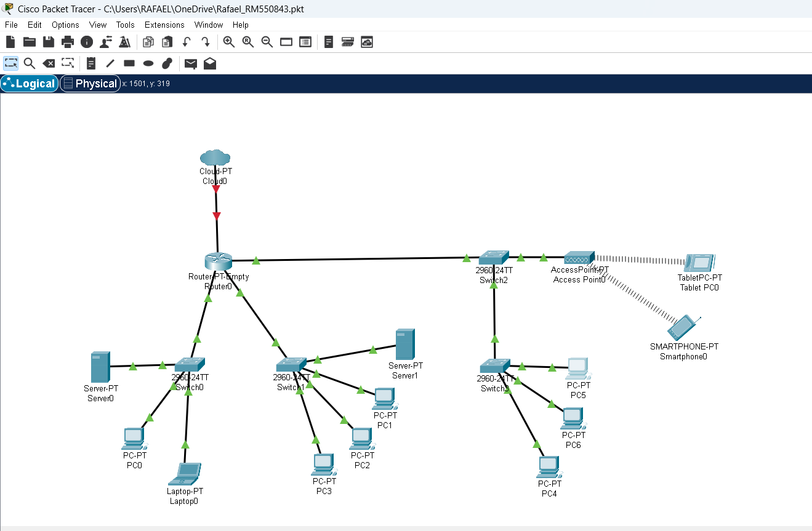Redo the last action
Image resolution: width=812 pixels, height=531 pixels.
pos(206,42)
